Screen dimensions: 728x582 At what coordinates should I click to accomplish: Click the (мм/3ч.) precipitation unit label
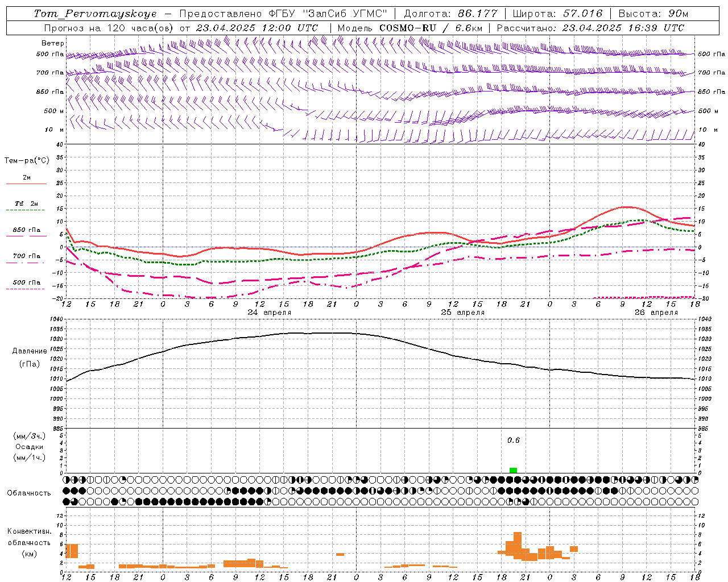pyautogui.click(x=29, y=436)
